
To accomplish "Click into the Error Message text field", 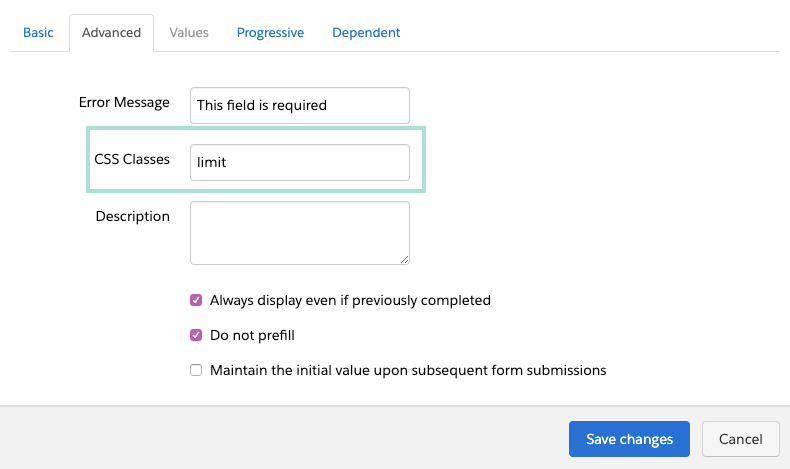I will coord(299,105).
